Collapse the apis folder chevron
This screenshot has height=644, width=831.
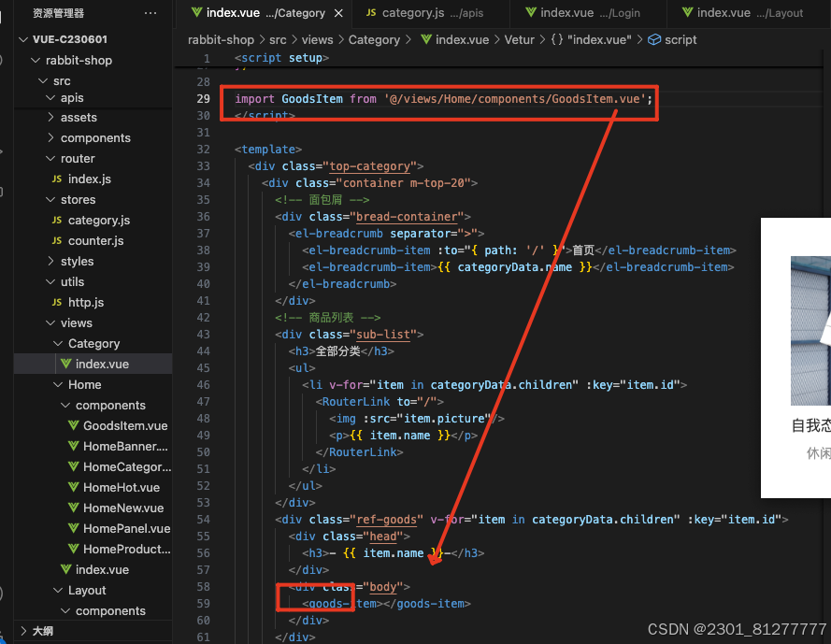[50, 97]
